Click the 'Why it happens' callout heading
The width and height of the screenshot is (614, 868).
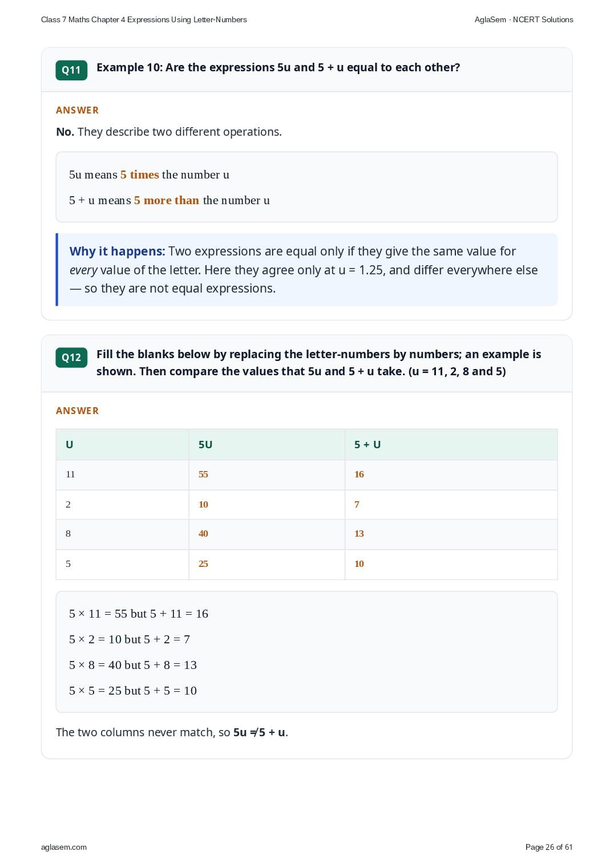(x=117, y=252)
